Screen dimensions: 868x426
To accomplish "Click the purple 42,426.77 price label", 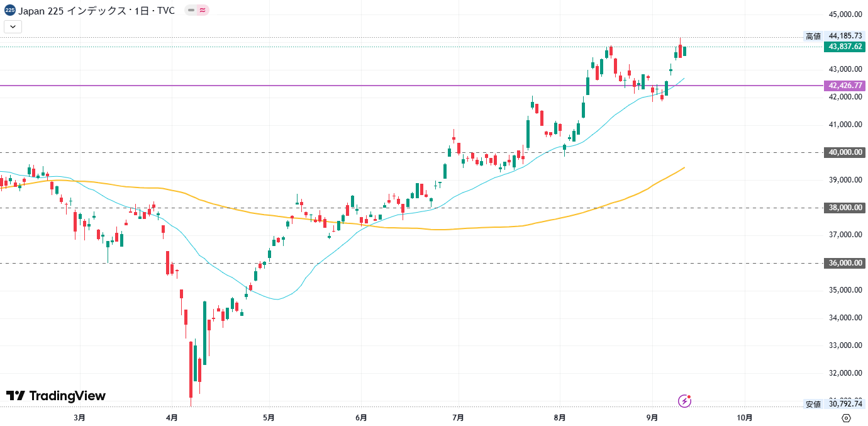I will tap(845, 86).
